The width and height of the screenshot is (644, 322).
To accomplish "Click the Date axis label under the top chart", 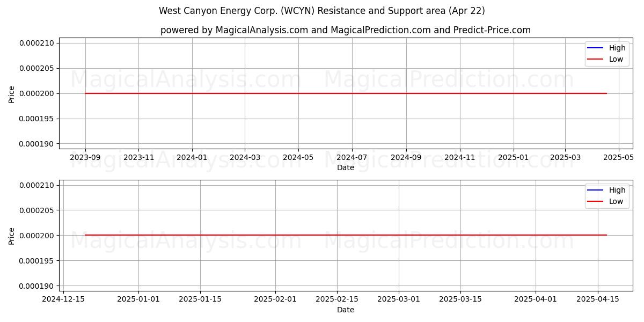I will (346, 167).
